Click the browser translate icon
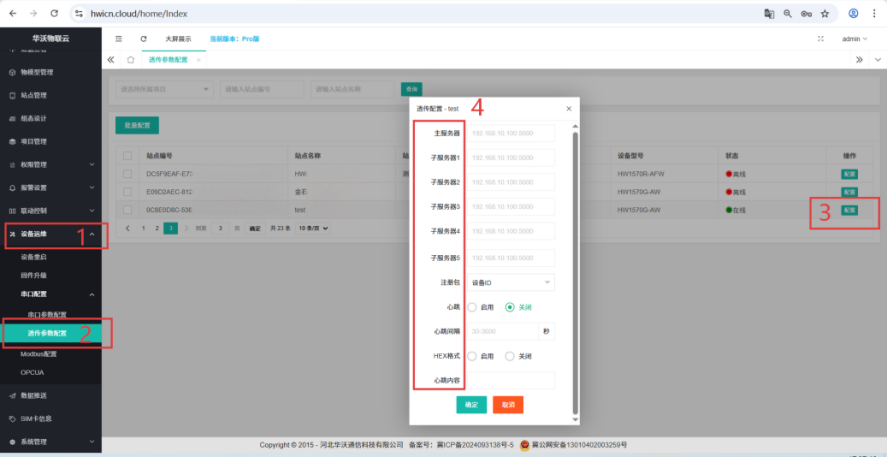 pyautogui.click(x=769, y=14)
